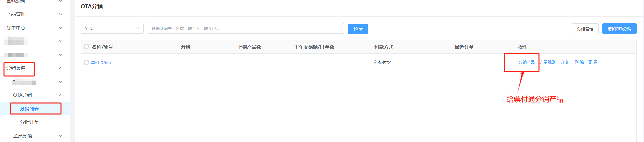Tick the select-all checkbox in table header
644x142 pixels.
[86, 47]
